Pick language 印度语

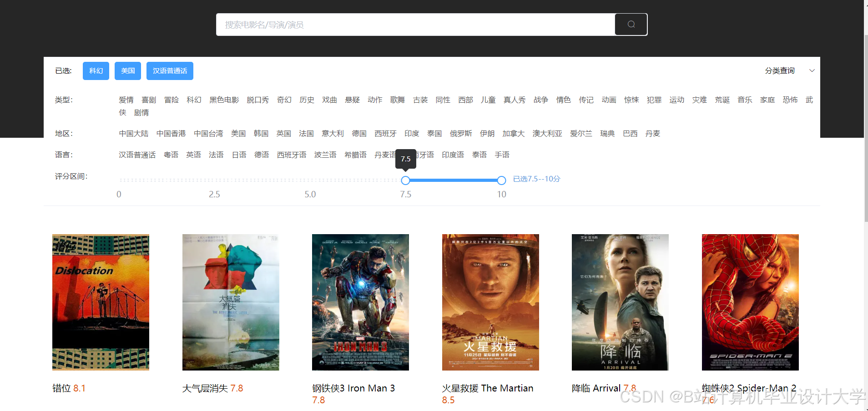[453, 155]
